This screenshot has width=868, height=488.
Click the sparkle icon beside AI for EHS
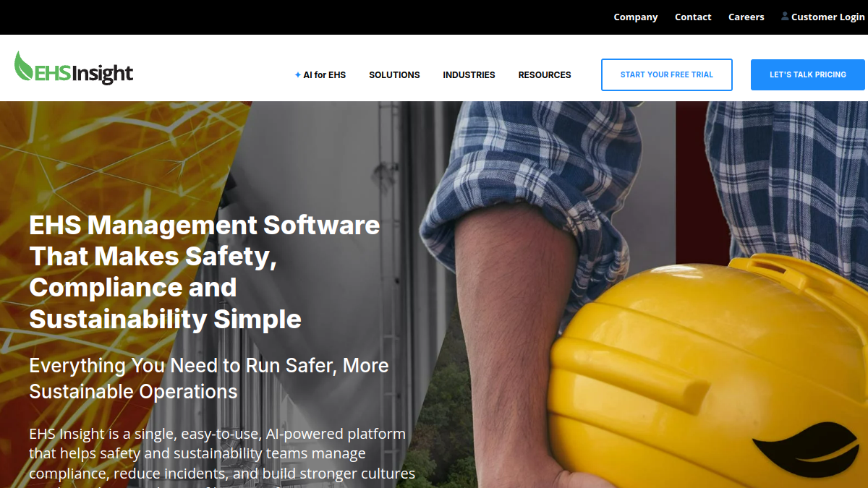[297, 74]
